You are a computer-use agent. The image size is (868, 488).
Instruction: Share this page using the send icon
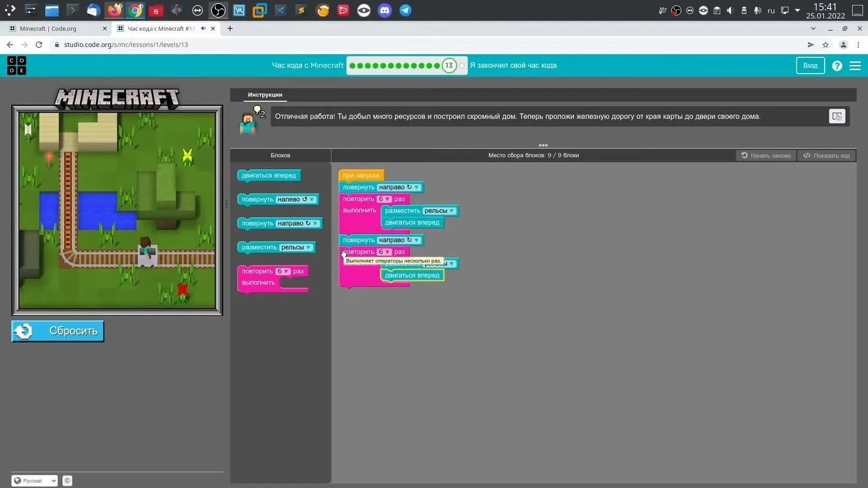click(x=811, y=45)
